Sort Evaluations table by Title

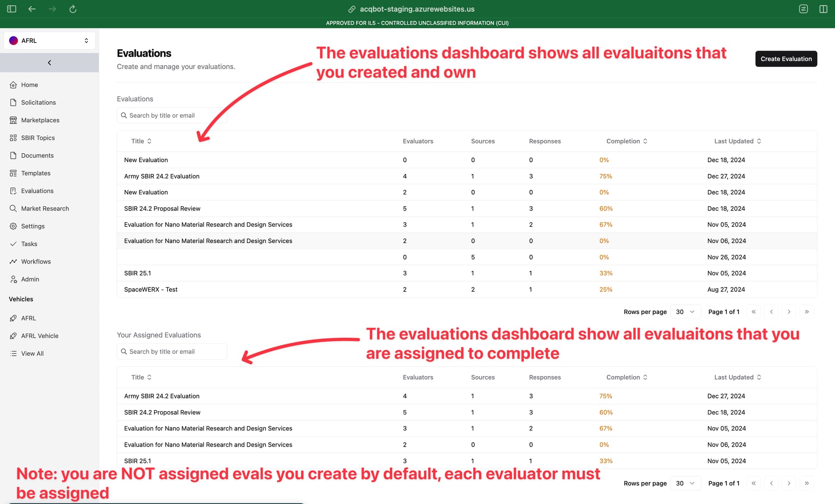[x=141, y=141]
